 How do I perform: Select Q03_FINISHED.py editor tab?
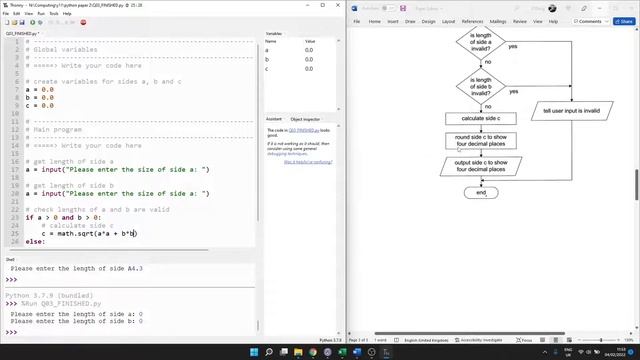tap(22, 33)
